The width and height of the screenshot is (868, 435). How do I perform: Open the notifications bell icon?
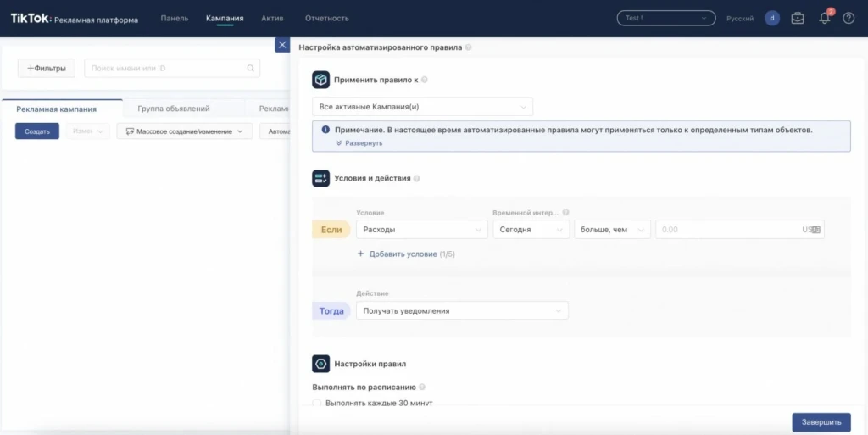[824, 19]
